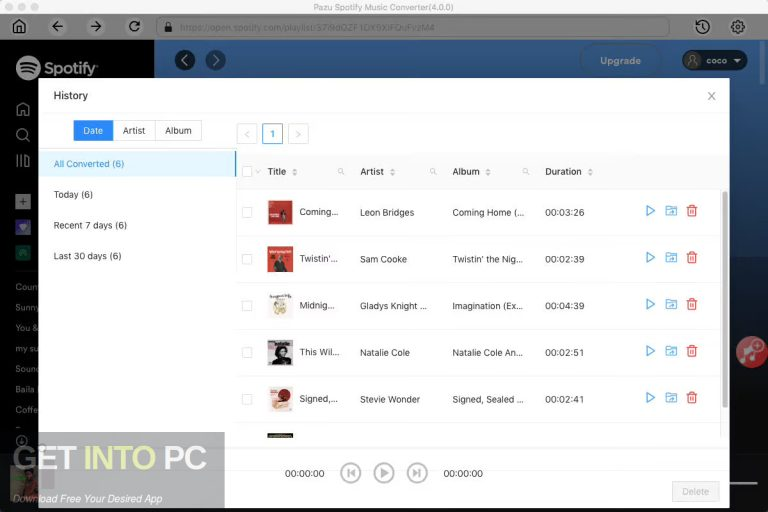Navigate forward with the toolbar arrow
Viewport: 768px width, 512px height.
(96, 26)
